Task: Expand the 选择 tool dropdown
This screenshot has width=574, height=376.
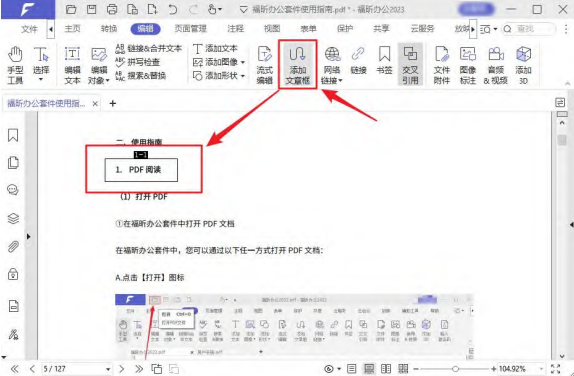Action: coord(41,79)
